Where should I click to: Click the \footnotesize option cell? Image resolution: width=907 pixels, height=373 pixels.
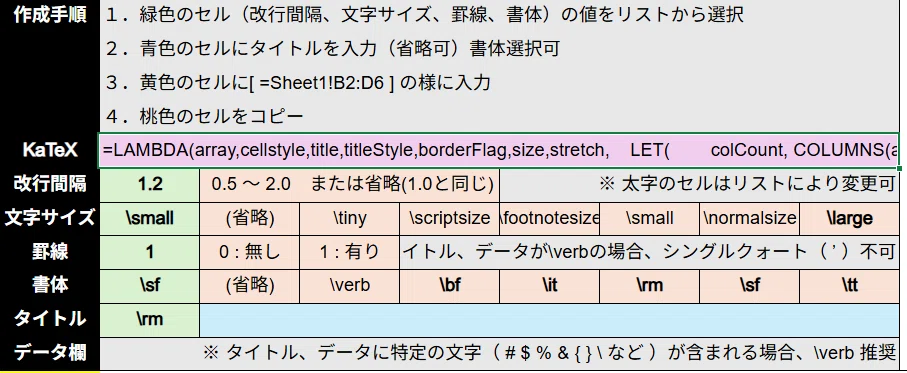(x=550, y=218)
